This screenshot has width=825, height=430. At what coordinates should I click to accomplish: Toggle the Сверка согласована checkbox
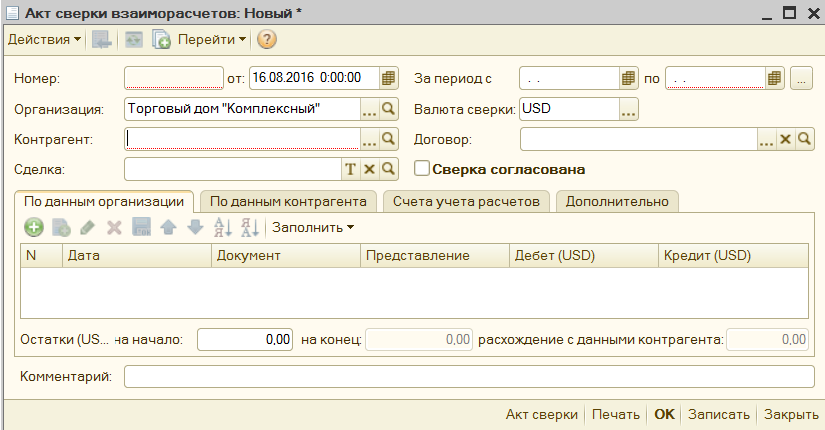click(x=422, y=169)
